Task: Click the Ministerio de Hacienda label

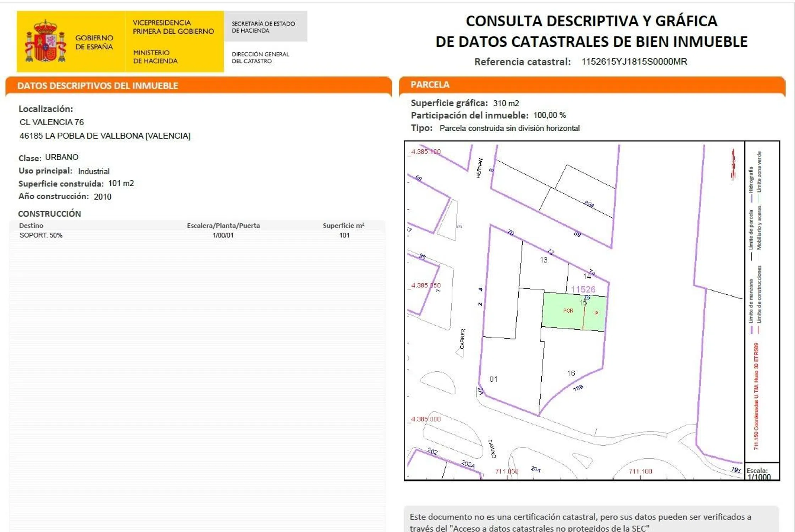Action: [155, 57]
